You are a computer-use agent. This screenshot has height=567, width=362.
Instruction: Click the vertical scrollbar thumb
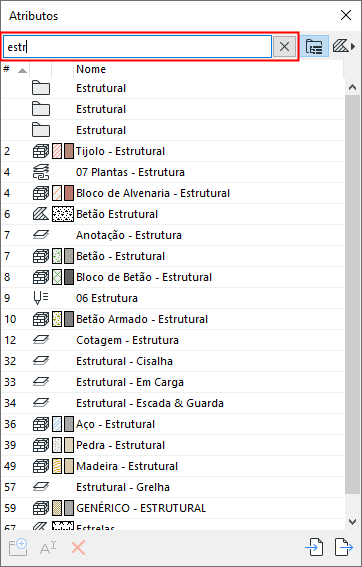[x=352, y=295]
